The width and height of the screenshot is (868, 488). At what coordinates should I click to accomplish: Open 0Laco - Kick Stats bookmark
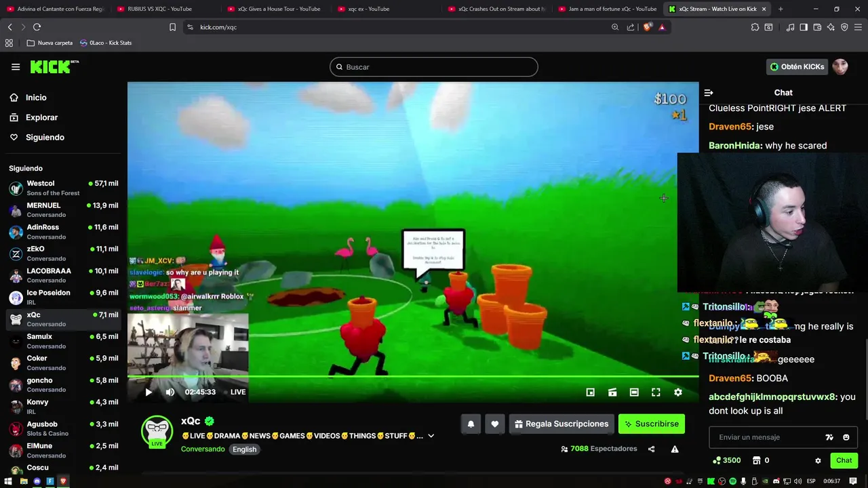106,43
